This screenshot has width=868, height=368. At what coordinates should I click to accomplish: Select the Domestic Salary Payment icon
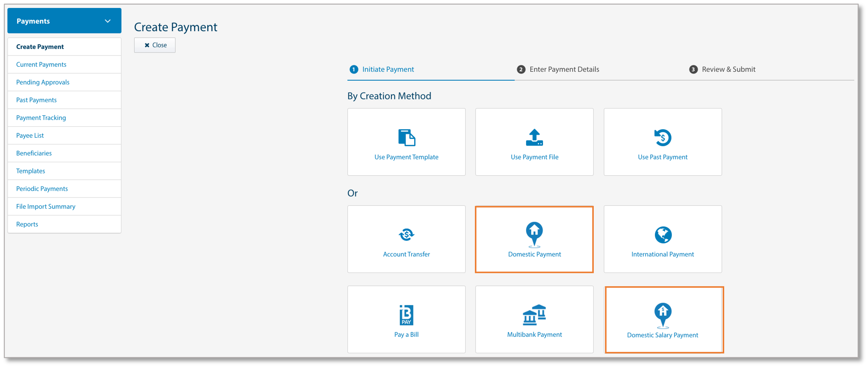click(662, 315)
